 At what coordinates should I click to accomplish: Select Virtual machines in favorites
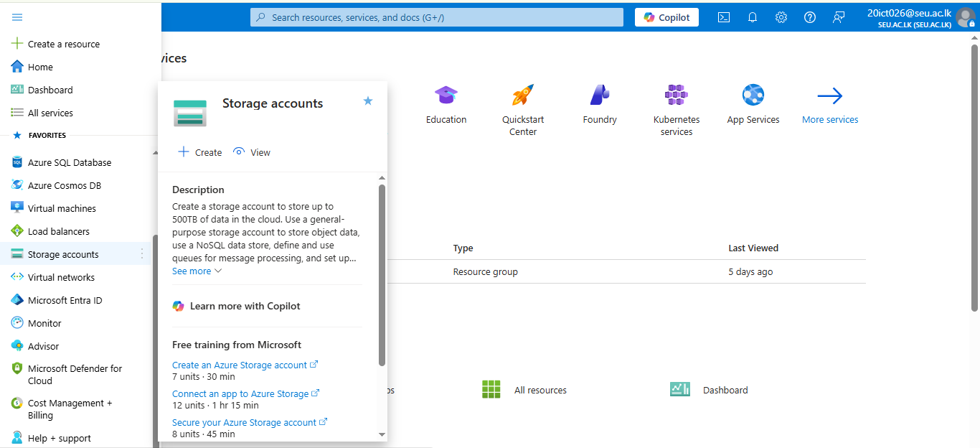[62, 208]
